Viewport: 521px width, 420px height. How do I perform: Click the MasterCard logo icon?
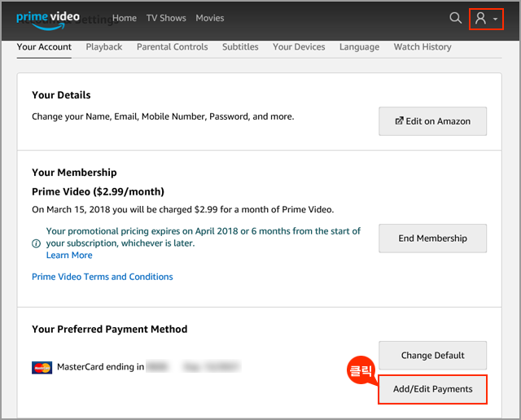(42, 368)
